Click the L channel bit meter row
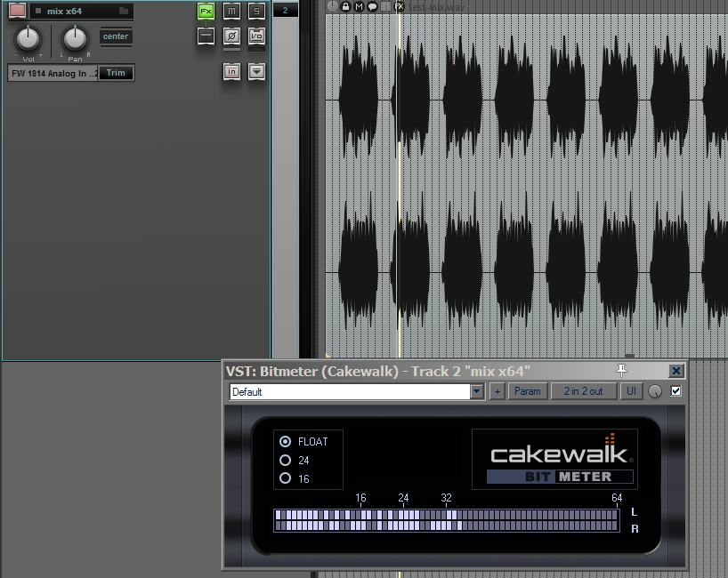 447,515
